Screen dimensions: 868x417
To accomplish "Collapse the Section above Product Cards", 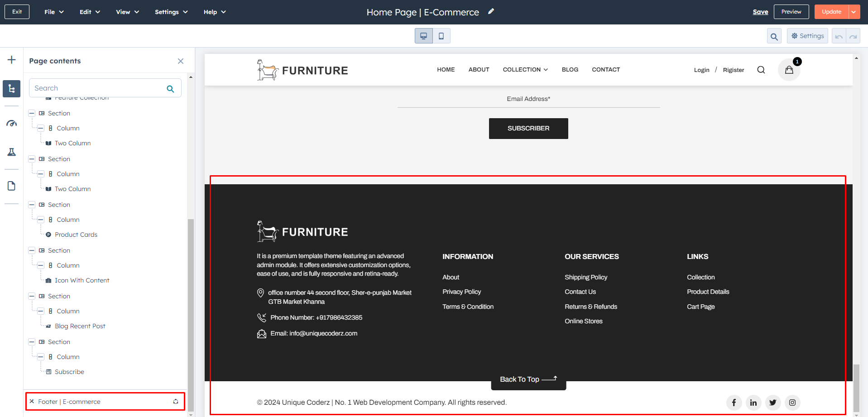I will point(32,205).
